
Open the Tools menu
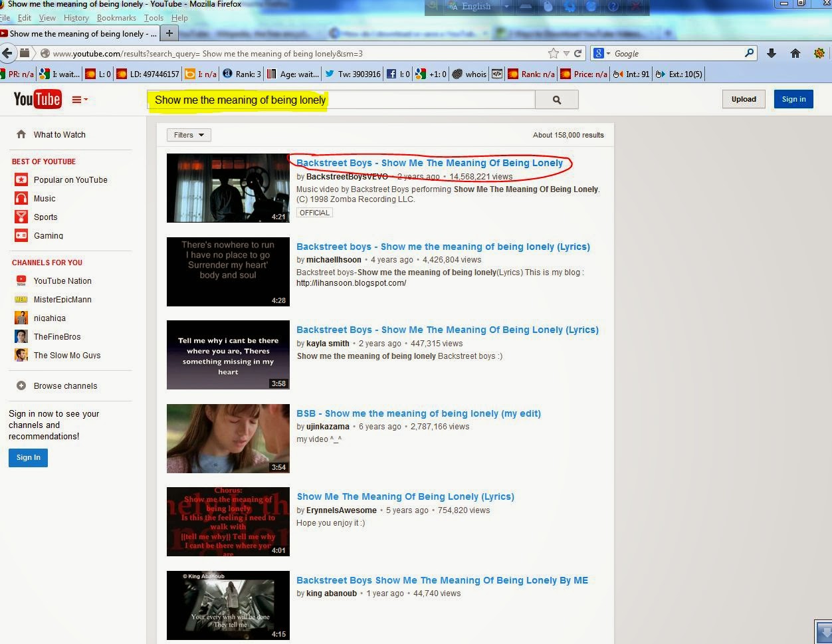(x=154, y=18)
